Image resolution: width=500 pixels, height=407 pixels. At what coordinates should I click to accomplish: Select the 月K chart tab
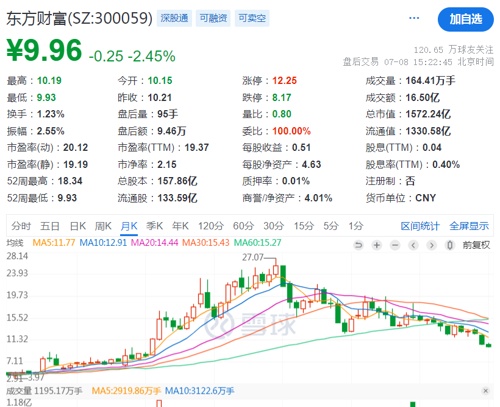point(129,226)
